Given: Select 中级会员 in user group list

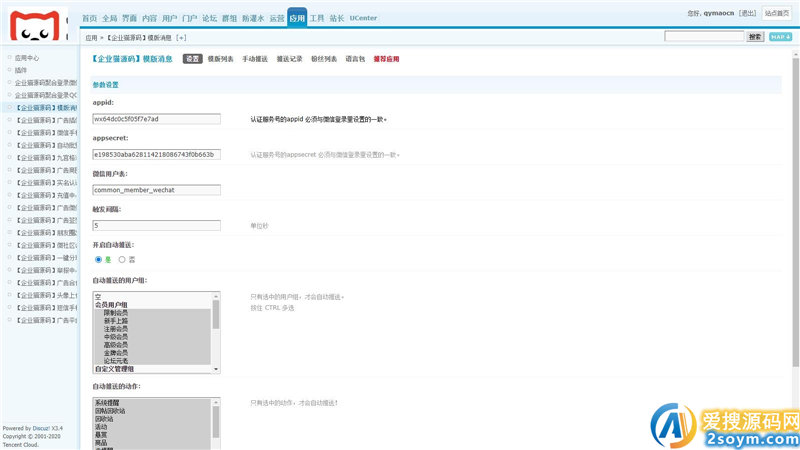Looking at the screenshot, I should point(152,337).
